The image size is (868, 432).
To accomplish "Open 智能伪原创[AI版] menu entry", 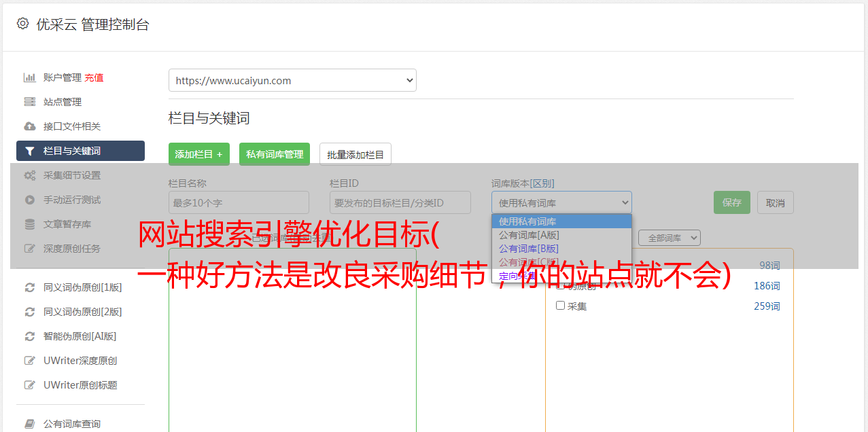I will tap(80, 336).
